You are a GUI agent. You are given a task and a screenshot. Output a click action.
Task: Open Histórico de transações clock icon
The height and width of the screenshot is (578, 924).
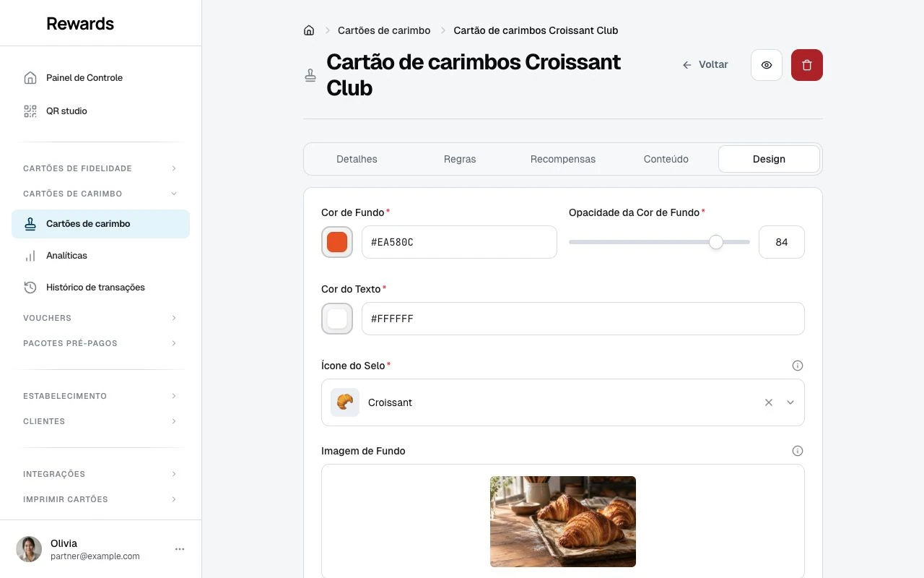[30, 288]
